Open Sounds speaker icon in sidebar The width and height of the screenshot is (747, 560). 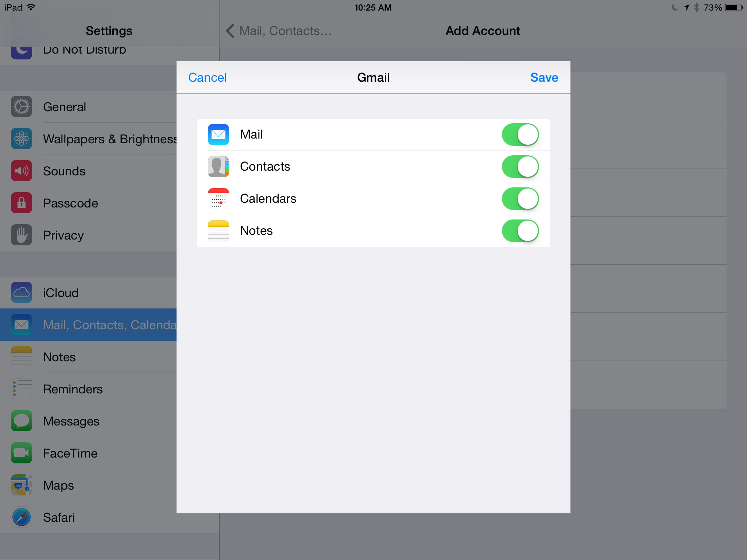coord(22,171)
